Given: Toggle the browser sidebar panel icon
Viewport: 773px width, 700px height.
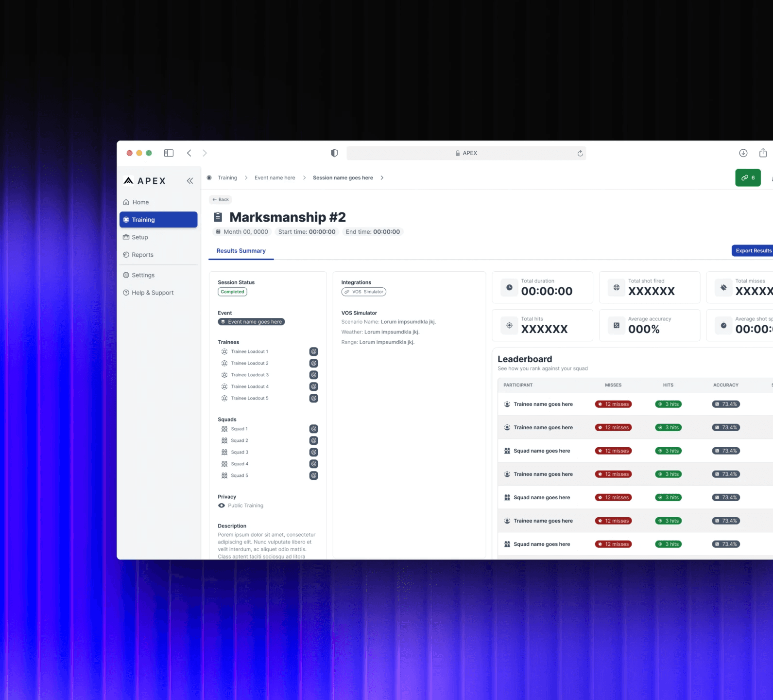Looking at the screenshot, I should click(x=169, y=153).
